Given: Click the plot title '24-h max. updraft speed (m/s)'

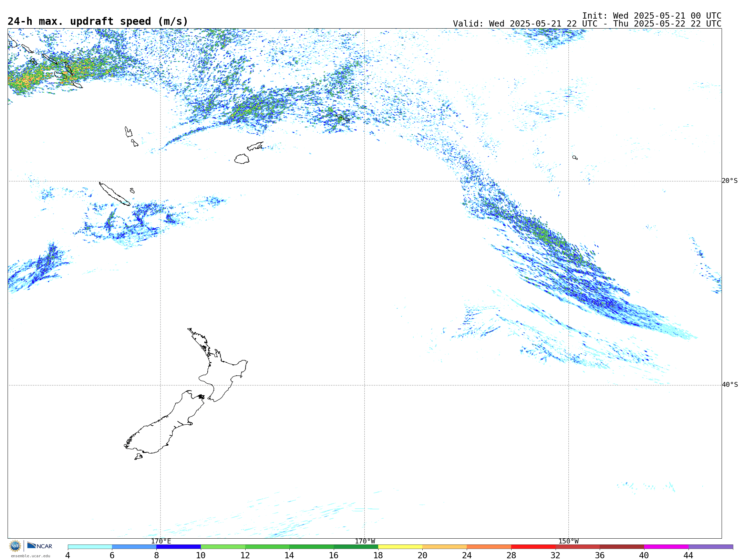Looking at the screenshot, I should pos(98,21).
